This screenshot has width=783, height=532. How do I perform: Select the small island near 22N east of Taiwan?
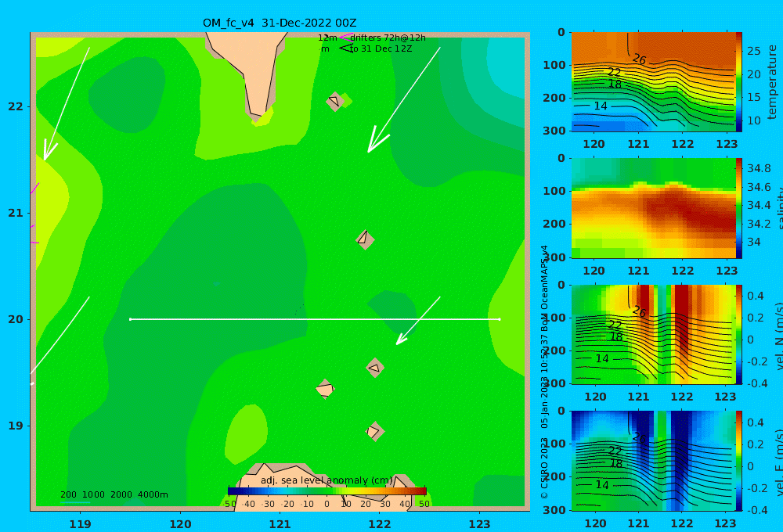click(x=336, y=101)
